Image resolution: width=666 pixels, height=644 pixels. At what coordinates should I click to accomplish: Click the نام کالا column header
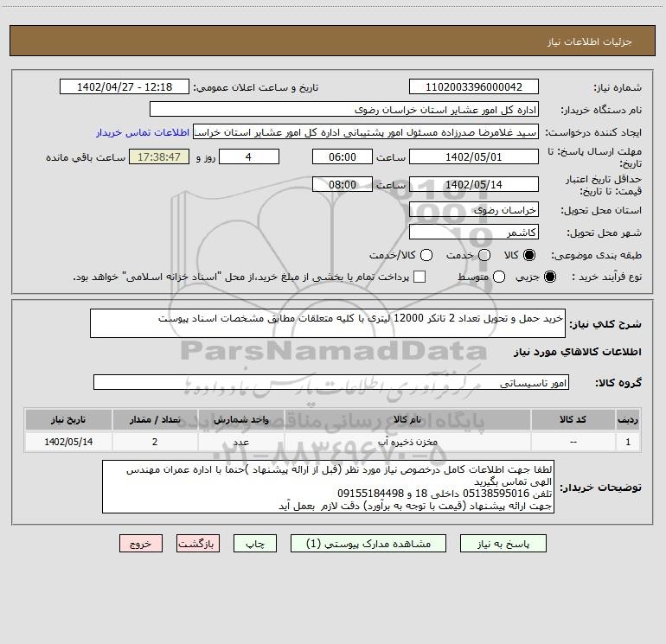point(407,420)
